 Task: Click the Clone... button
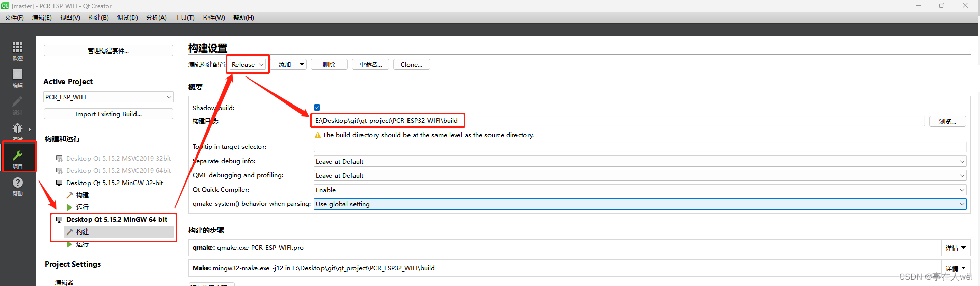click(x=412, y=65)
